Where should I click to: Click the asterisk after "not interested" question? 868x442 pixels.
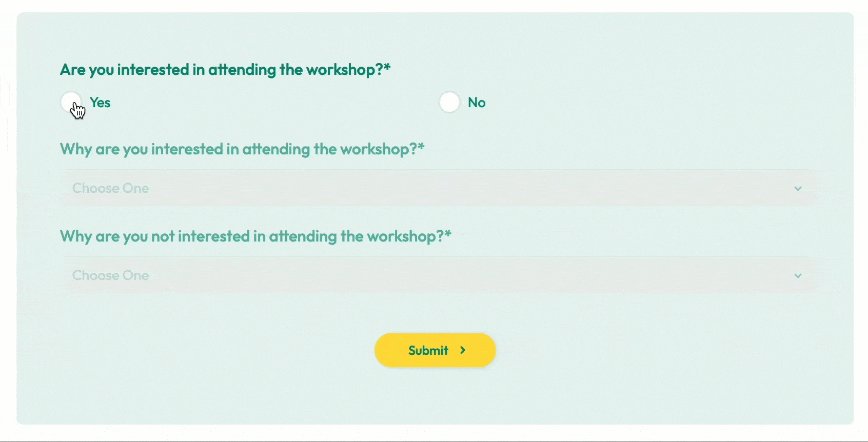click(x=448, y=234)
